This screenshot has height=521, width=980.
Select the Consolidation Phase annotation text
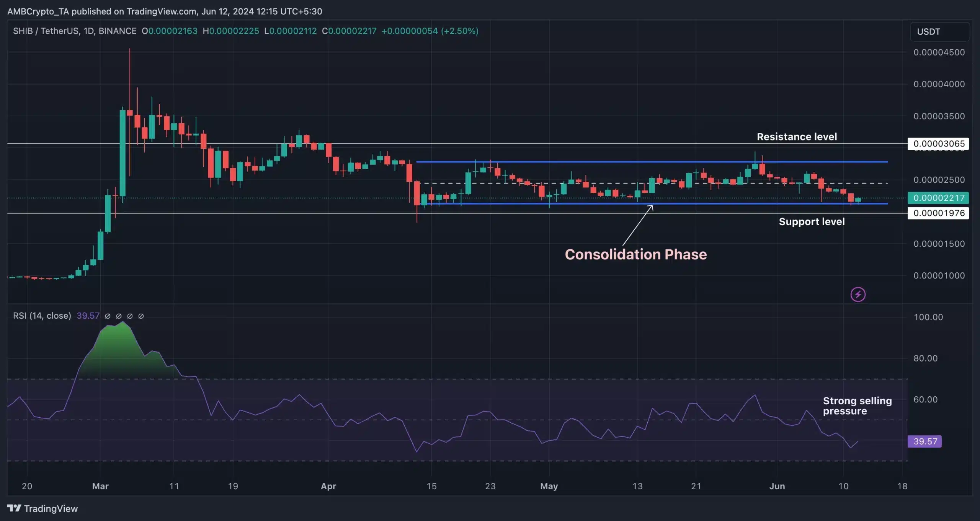pos(636,254)
